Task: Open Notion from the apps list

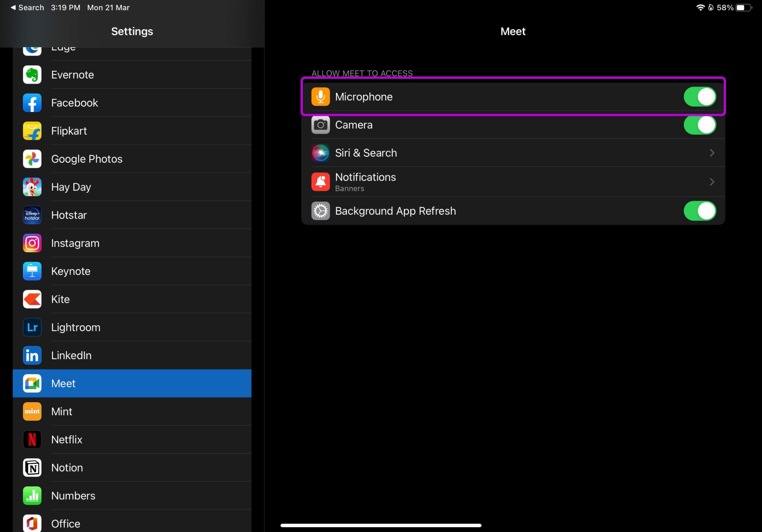Action: pos(132,467)
